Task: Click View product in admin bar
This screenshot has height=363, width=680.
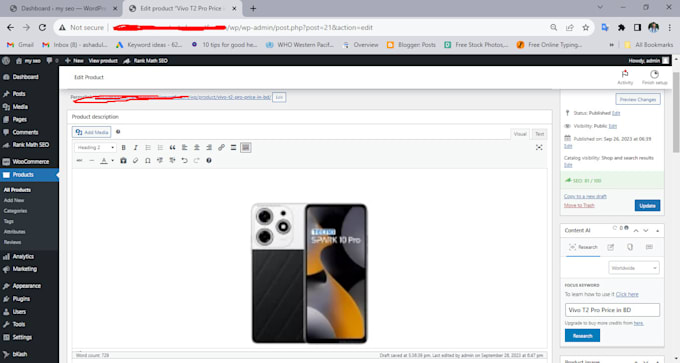Action: [103, 61]
